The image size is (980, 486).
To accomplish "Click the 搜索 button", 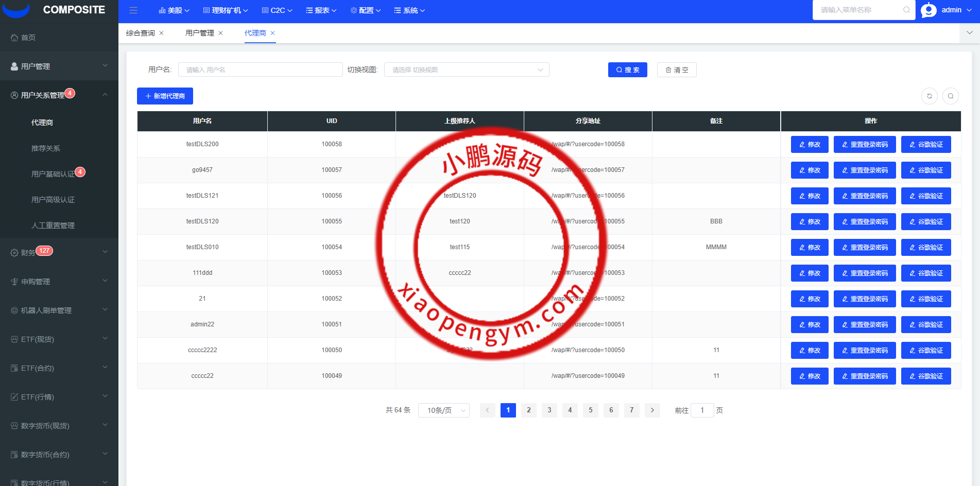I will tap(627, 70).
